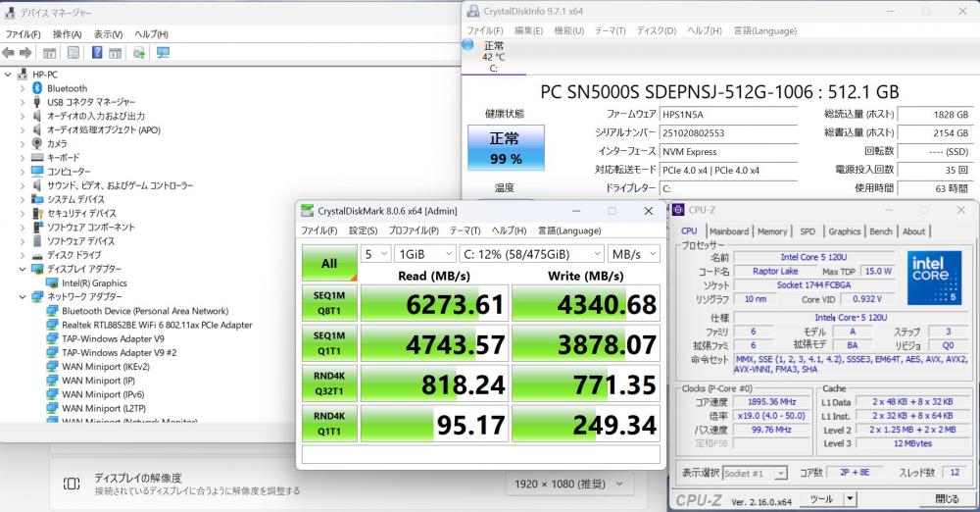Click the RND4K Q32T1 test button
The image size is (980, 512).
(x=329, y=384)
